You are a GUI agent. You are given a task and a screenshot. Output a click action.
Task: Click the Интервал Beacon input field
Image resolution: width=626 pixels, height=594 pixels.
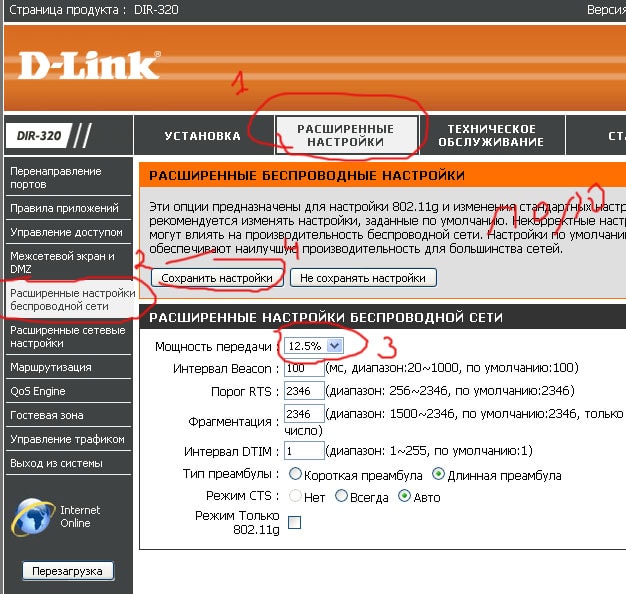[304, 368]
